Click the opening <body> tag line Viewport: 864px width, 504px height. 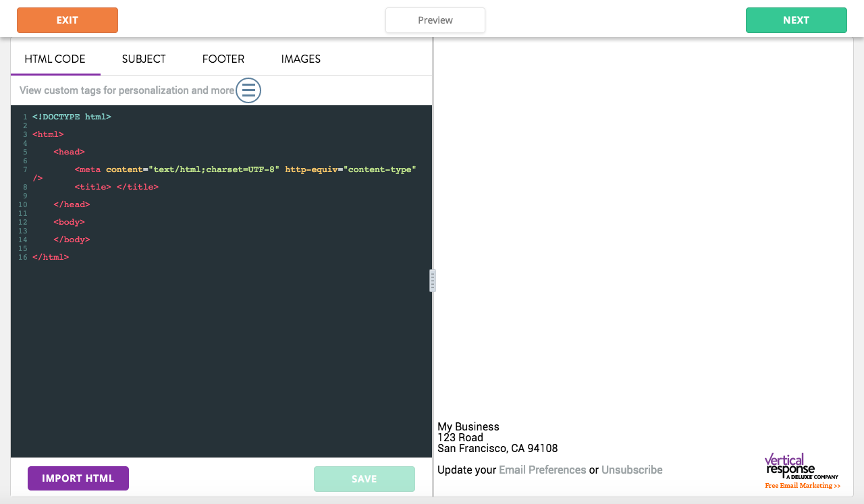click(70, 222)
